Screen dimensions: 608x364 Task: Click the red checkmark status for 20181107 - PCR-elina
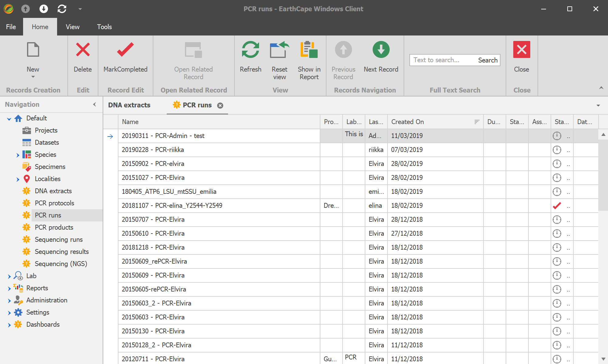557,206
